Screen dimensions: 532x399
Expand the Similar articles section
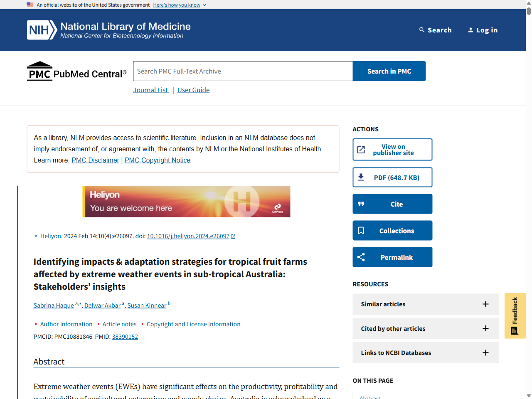click(485, 304)
